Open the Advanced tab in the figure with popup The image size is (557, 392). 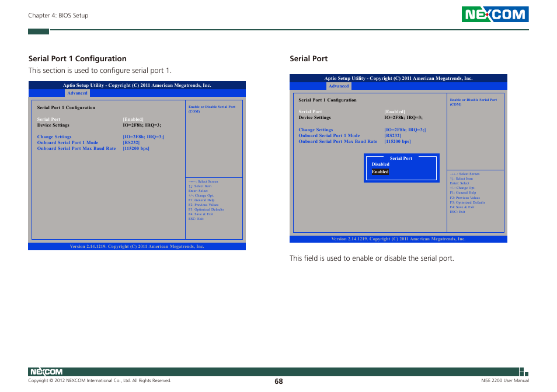click(x=339, y=86)
